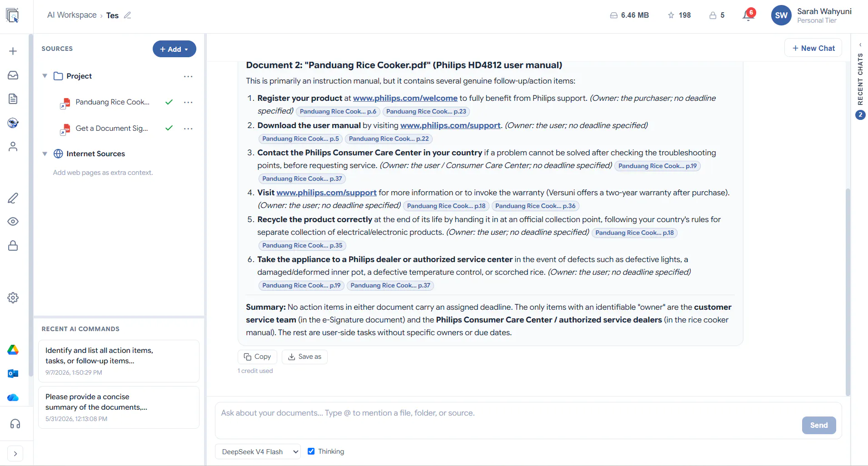Collapse the Project folder tree
The width and height of the screenshot is (868, 466).
[45, 76]
